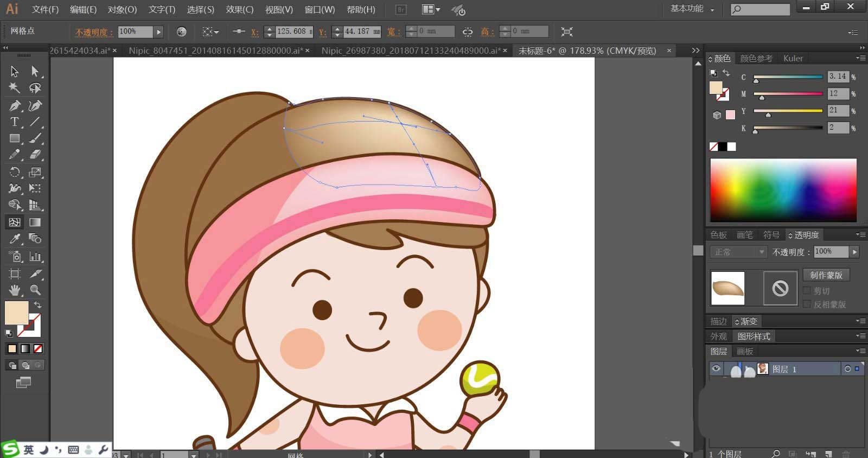868x458 pixels.
Task: Select the Artboard tool
Action: point(15,273)
